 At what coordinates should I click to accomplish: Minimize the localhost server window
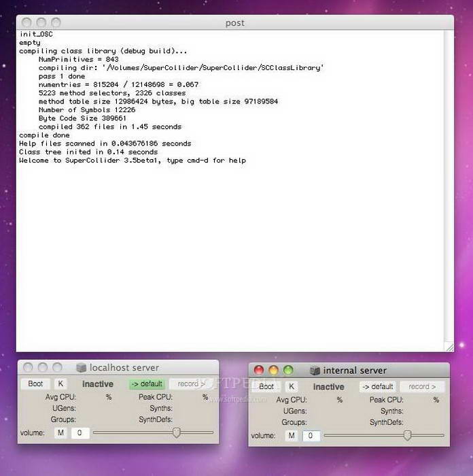point(43,367)
